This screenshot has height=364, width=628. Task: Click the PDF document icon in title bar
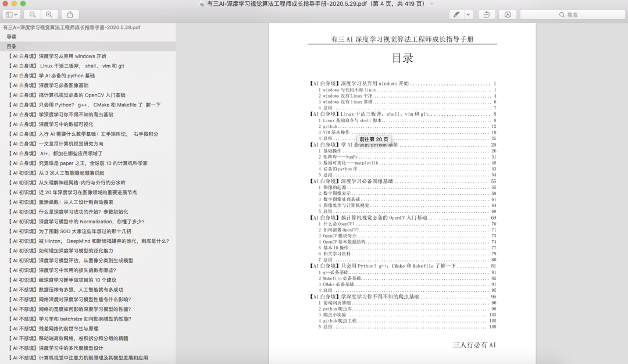202,3
